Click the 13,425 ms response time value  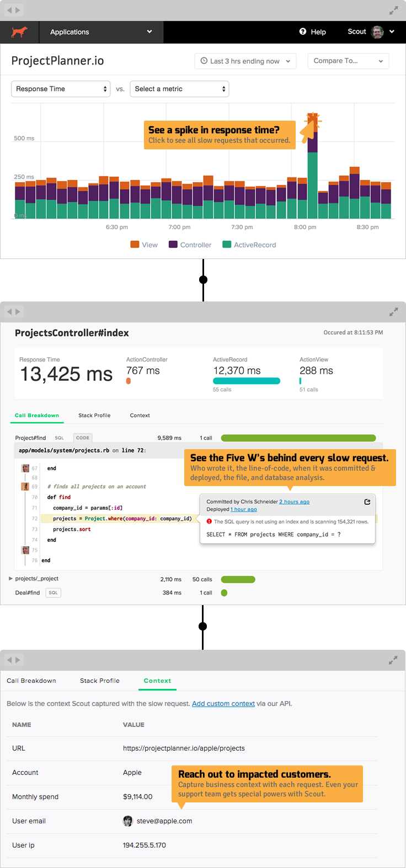coord(66,374)
